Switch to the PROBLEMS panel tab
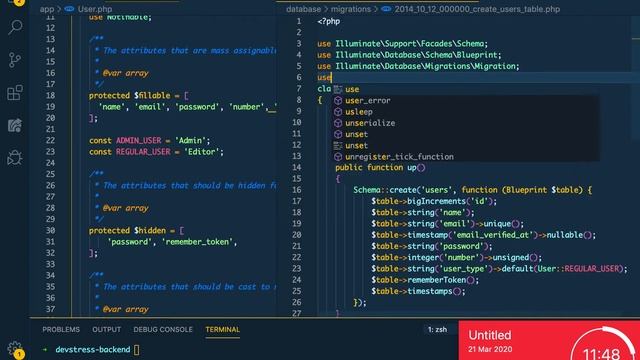The image size is (640, 360). pos(61,329)
